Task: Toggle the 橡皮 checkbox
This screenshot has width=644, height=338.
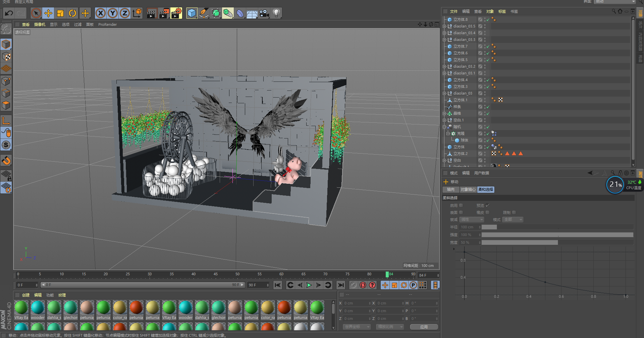Action: 488,213
